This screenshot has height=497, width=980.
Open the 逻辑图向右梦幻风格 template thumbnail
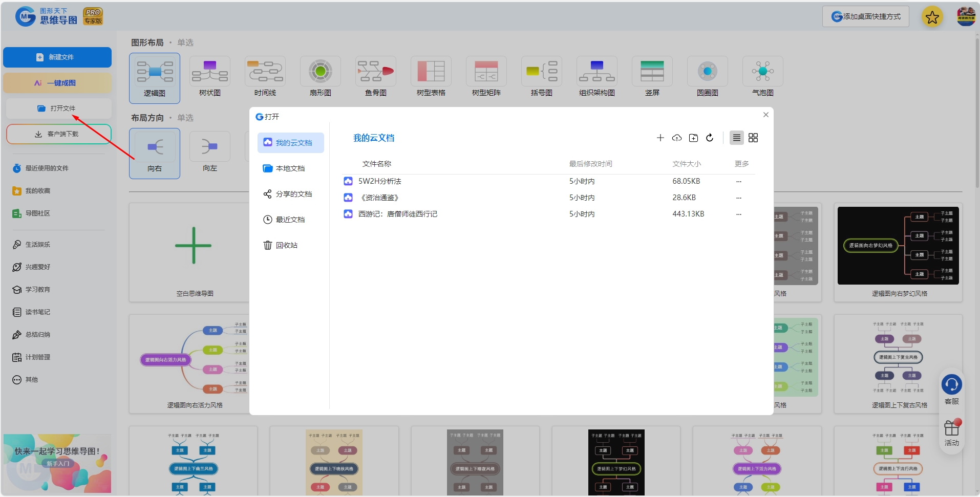[898, 246]
